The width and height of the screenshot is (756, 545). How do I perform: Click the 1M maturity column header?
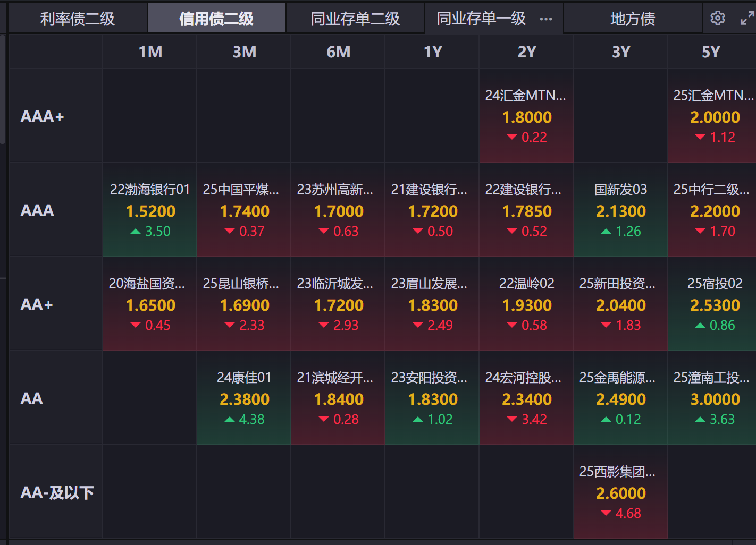point(150,52)
